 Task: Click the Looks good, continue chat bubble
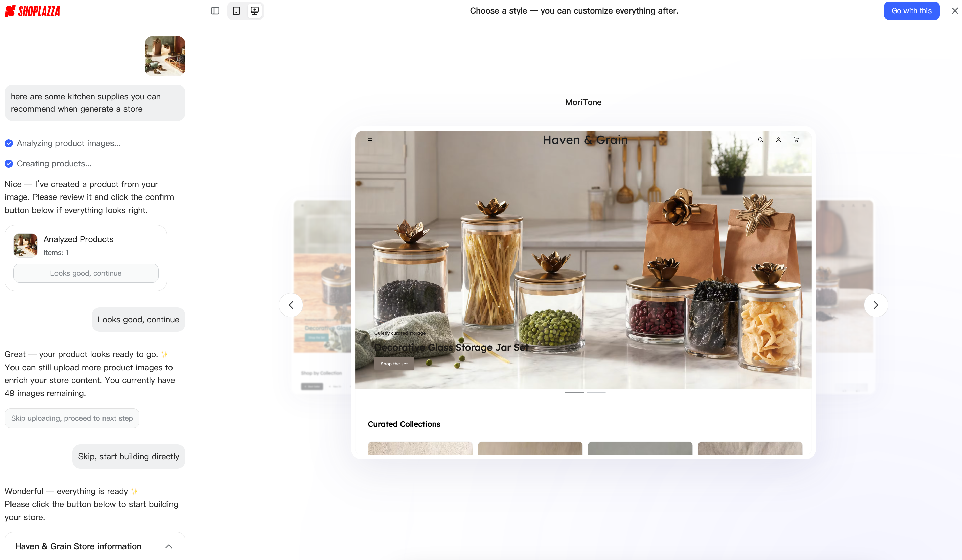138,320
